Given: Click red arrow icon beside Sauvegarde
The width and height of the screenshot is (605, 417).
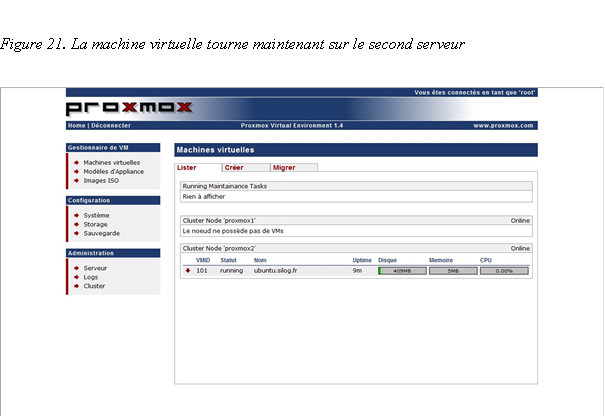Looking at the screenshot, I should pyautogui.click(x=76, y=233).
